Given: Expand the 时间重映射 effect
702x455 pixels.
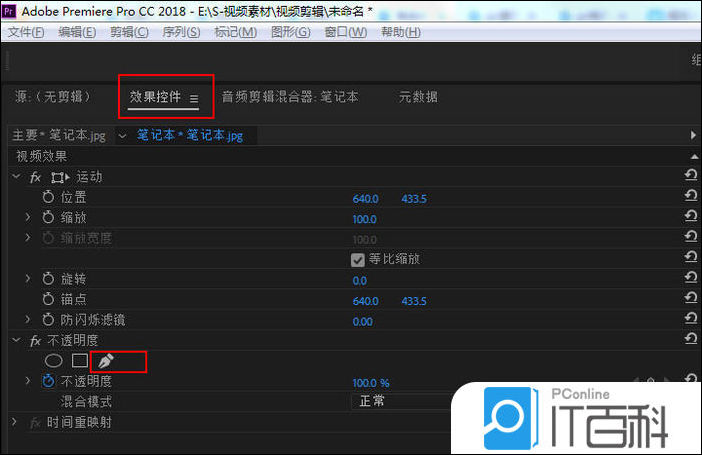Looking at the screenshot, I should coord(14,421).
